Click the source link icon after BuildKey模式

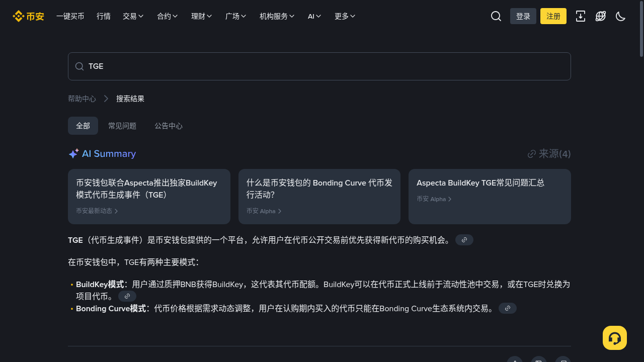click(127, 296)
